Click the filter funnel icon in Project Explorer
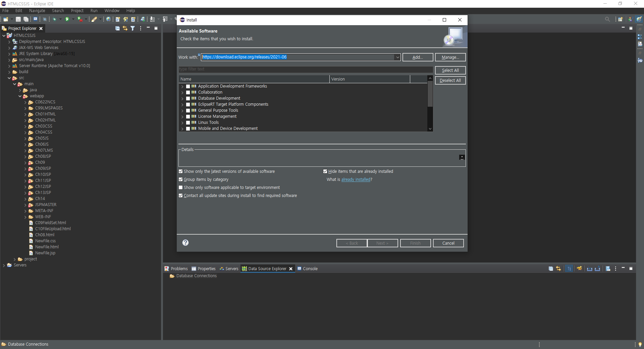Image resolution: width=644 pixels, height=349 pixels. tap(133, 29)
